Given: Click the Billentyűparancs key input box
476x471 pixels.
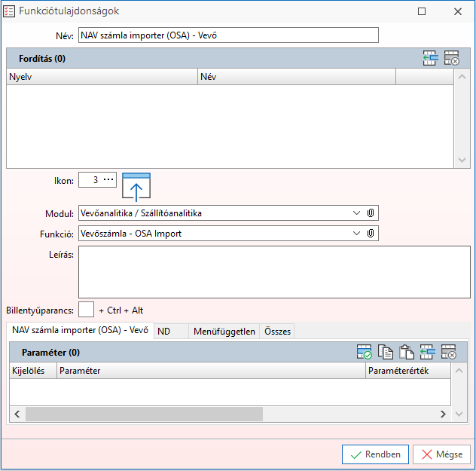Looking at the screenshot, I should [x=86, y=310].
